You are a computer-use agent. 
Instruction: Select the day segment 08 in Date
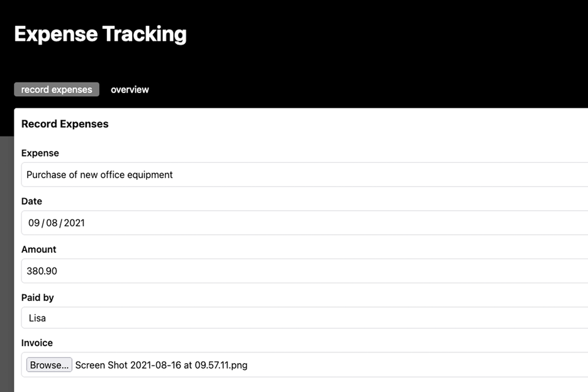tap(49, 223)
